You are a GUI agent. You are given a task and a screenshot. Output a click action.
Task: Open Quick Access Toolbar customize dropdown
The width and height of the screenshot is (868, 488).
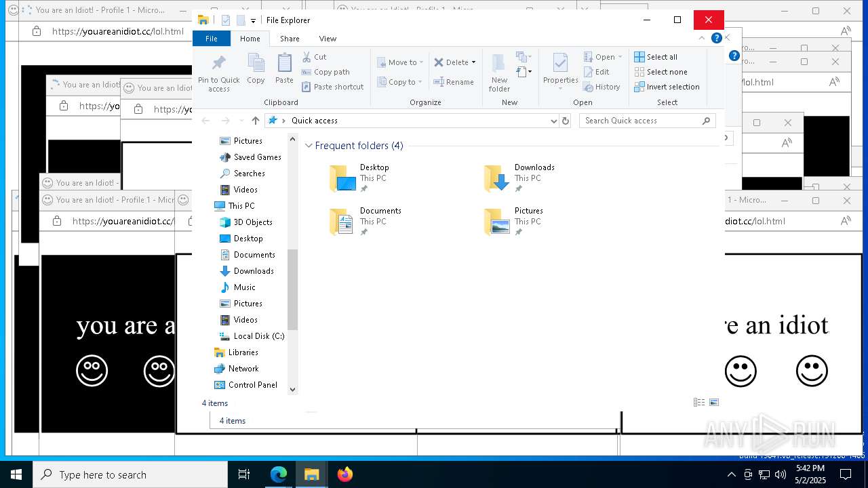[x=253, y=21]
